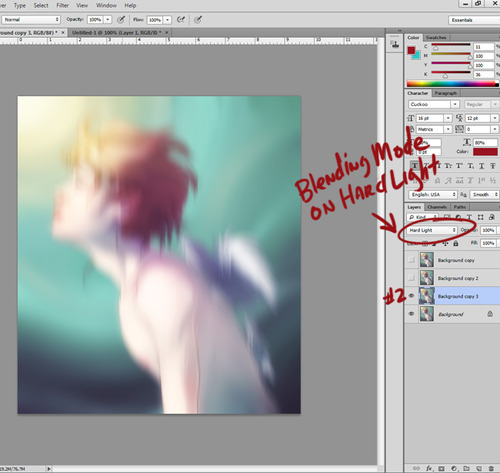Hide the Background layer
Image resolution: width=500 pixels, height=473 pixels.
(x=411, y=314)
